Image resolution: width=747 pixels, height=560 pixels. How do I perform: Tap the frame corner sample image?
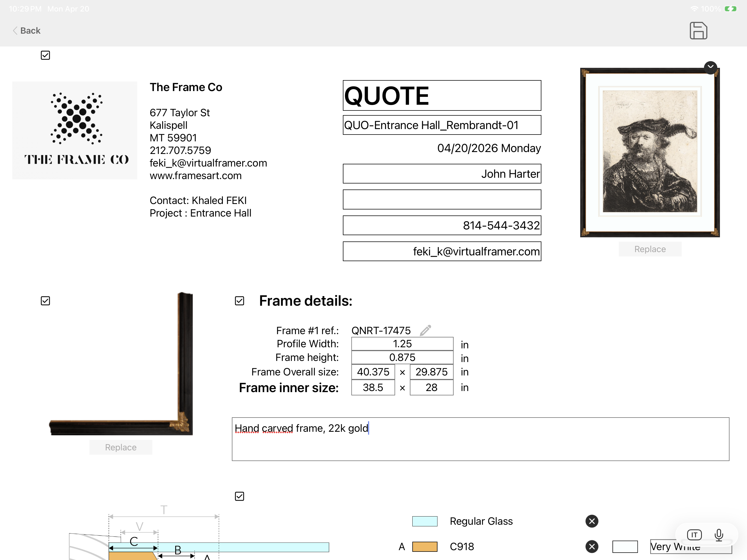click(x=121, y=363)
